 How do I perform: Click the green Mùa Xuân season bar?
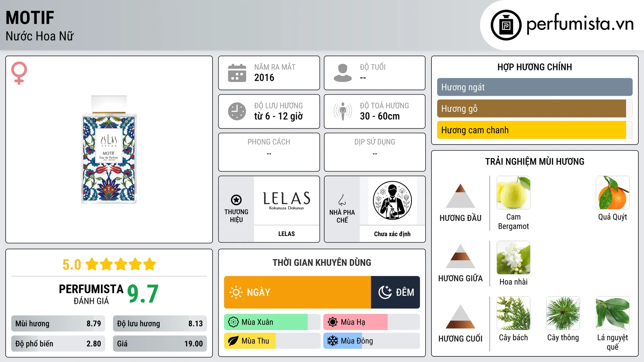[272, 322]
